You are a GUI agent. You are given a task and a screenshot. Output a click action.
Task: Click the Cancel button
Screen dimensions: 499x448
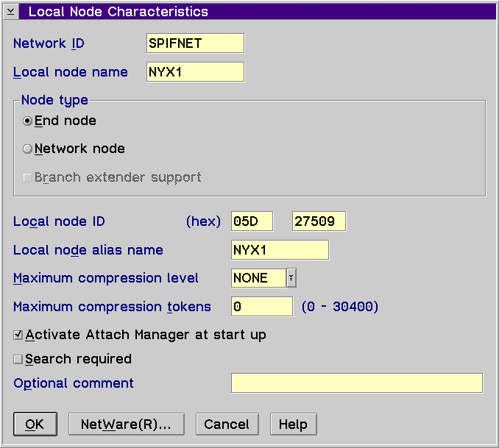(x=227, y=424)
